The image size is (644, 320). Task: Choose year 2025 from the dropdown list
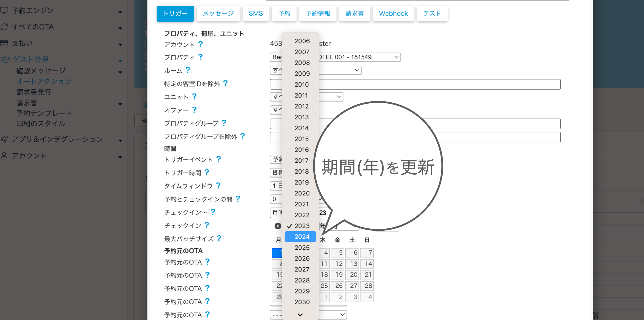302,248
